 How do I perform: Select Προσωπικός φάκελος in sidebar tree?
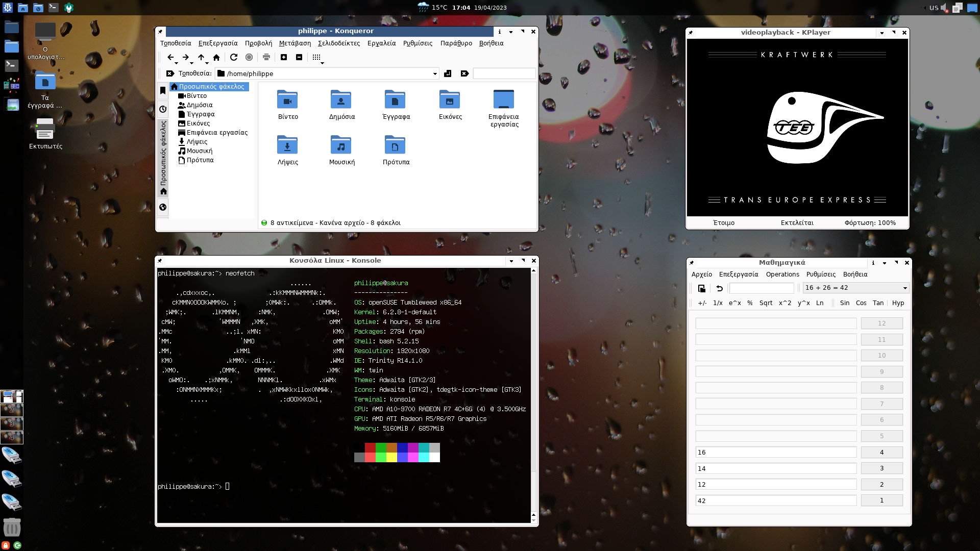[209, 87]
